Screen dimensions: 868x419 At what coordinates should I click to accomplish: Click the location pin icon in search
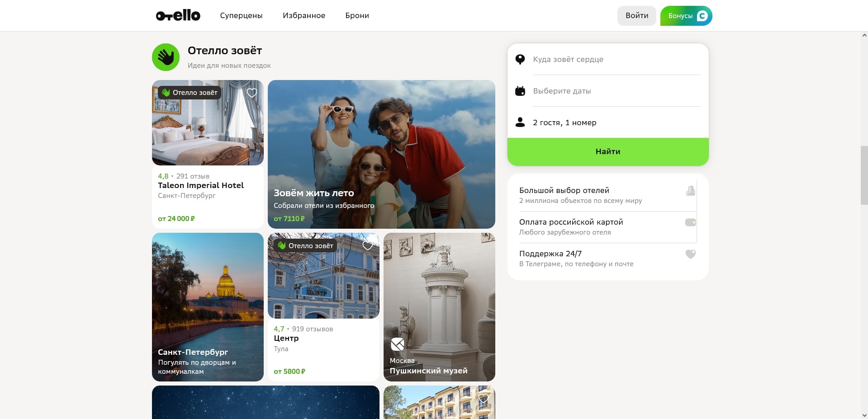pos(520,59)
